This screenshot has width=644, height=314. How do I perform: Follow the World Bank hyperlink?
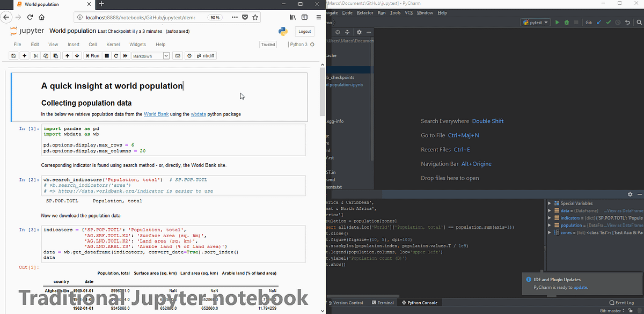point(155,113)
